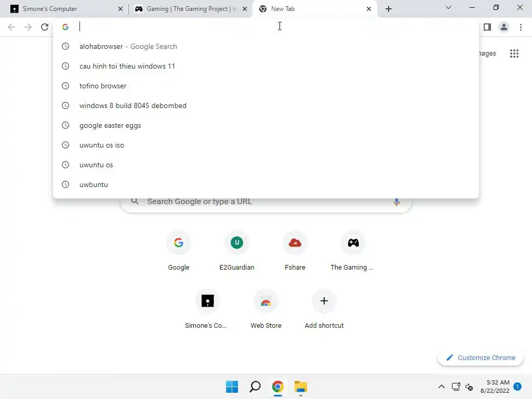Open File Explorer from taskbar
532x399 pixels.
pos(301,387)
